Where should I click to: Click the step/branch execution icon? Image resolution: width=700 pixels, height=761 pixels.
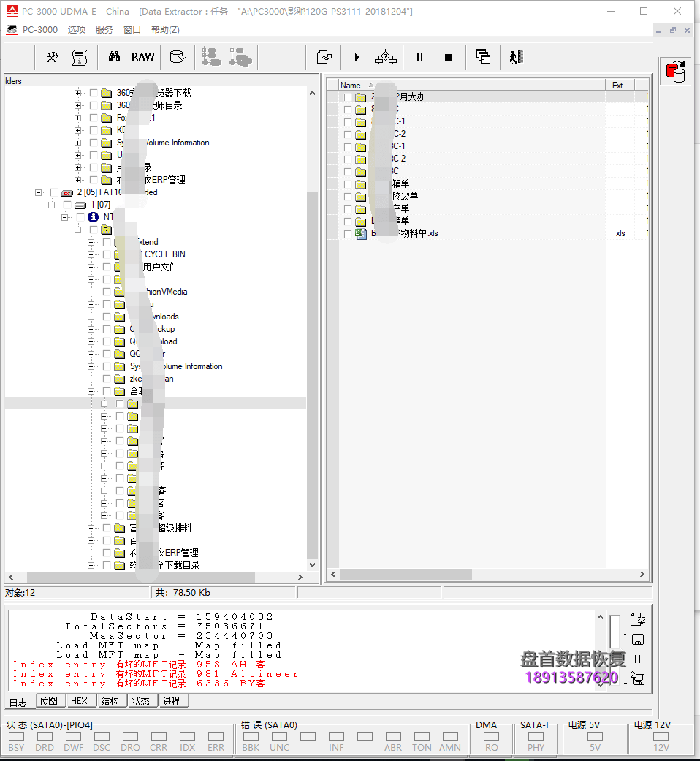click(386, 57)
